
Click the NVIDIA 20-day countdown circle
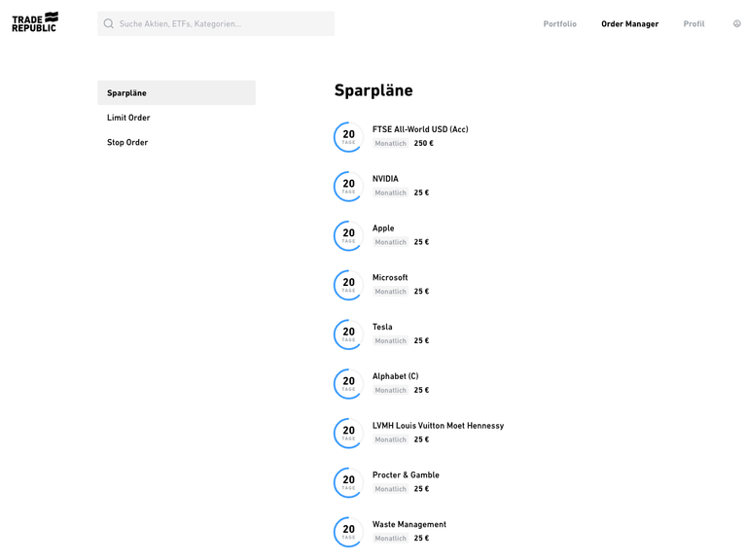[x=348, y=187]
